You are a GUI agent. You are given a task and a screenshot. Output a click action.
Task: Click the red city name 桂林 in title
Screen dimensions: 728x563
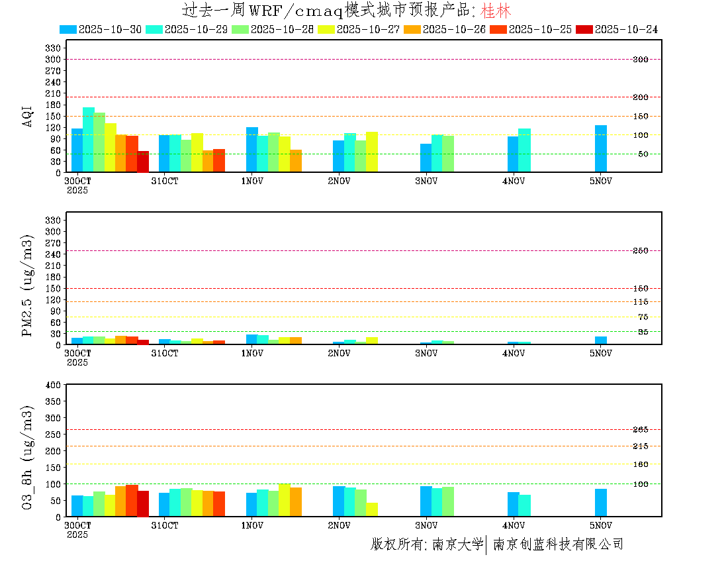[x=496, y=11]
